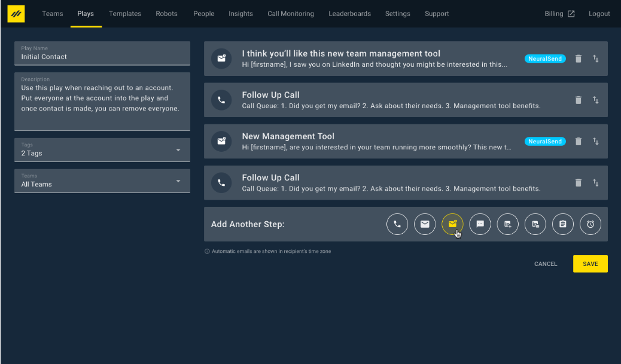This screenshot has height=364, width=621.
Task: Add a clipboard task step
Action: [x=563, y=224]
